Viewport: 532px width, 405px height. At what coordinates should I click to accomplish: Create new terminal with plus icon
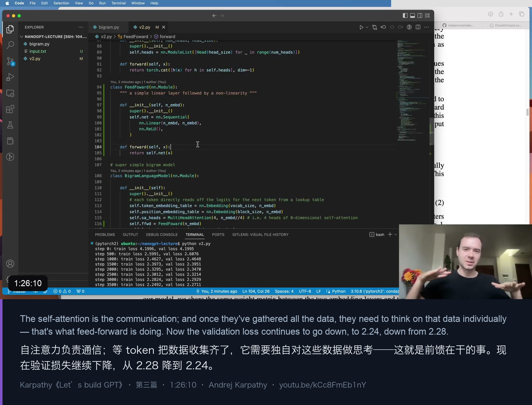(x=390, y=234)
